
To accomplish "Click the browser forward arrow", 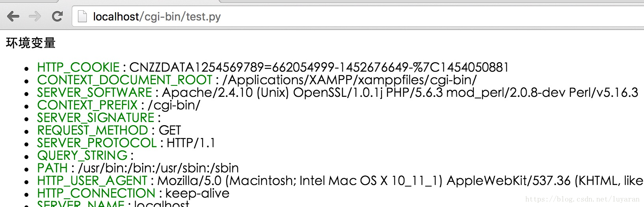I will pyautogui.click(x=35, y=16).
